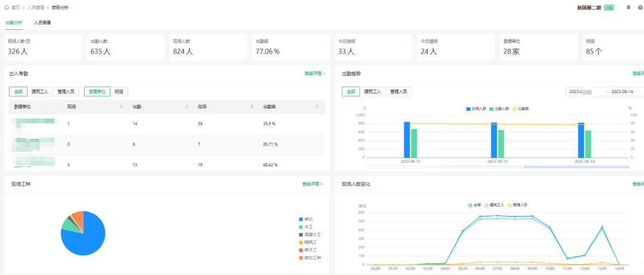Click the 现场人数 326人 card
The height and width of the screenshot is (275, 644).
pyautogui.click(x=43, y=48)
